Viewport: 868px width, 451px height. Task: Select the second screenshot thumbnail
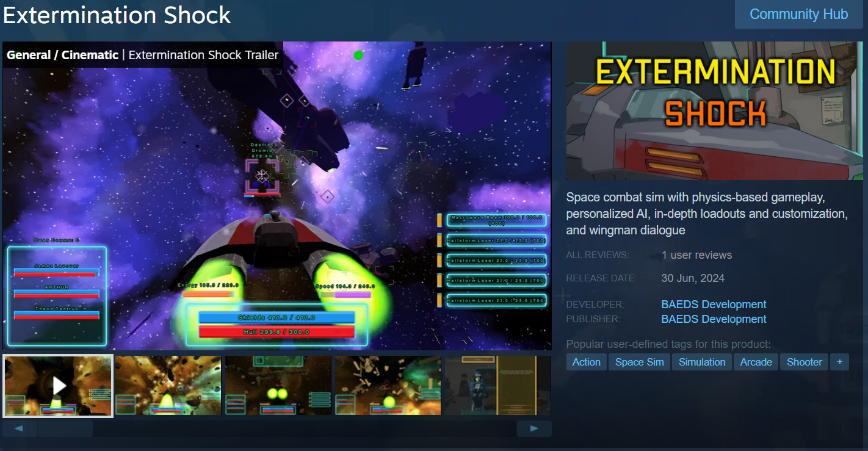[168, 386]
